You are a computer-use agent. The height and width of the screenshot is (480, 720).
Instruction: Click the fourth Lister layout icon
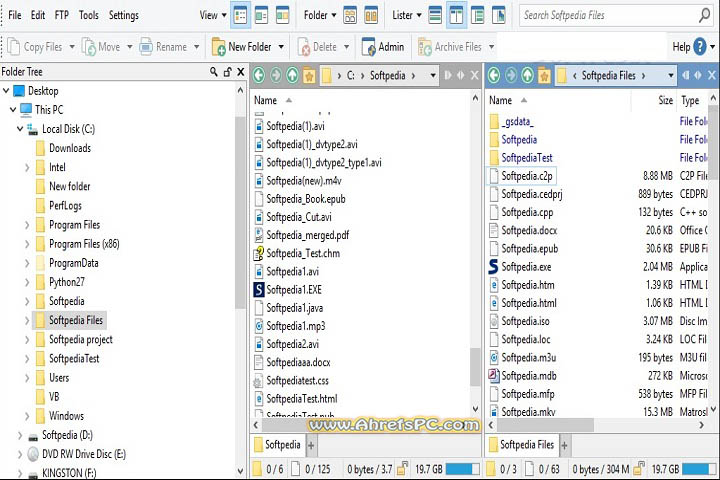499,16
